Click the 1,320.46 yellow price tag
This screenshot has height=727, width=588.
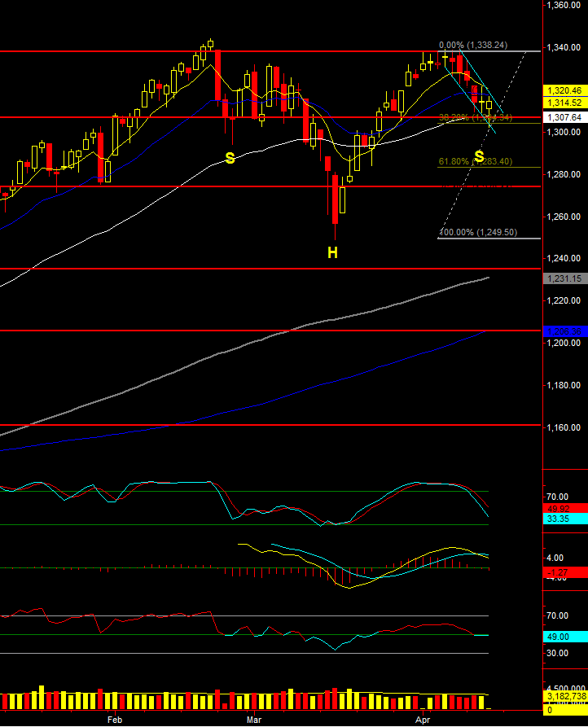coord(564,90)
